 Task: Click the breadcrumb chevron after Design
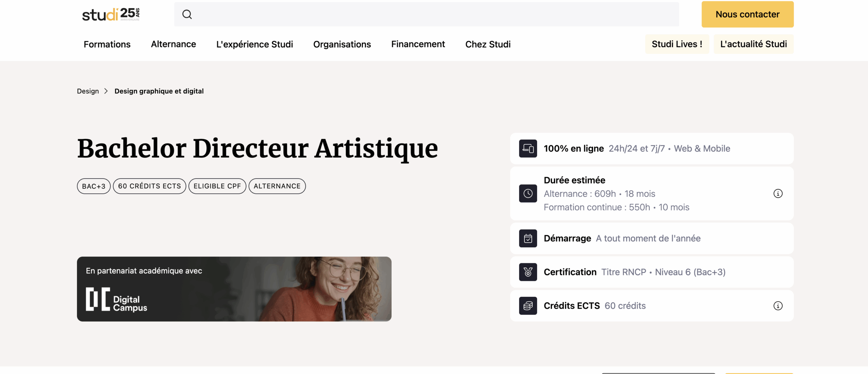(x=106, y=91)
